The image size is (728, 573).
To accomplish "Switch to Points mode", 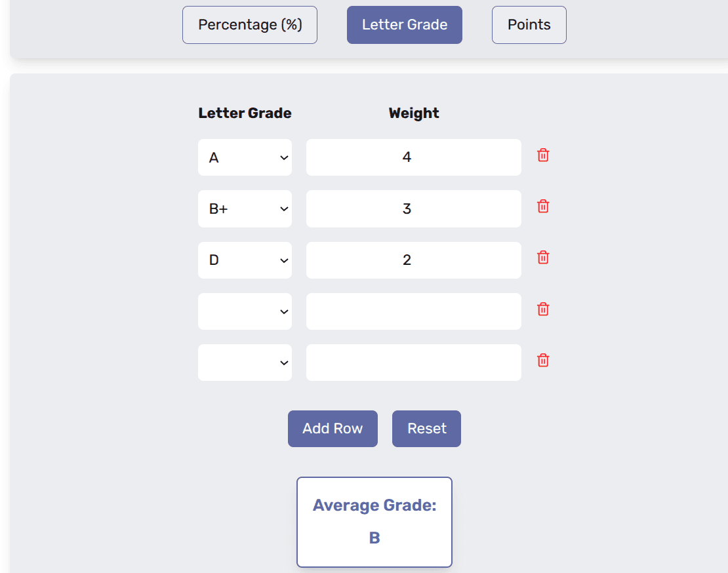I will (x=529, y=24).
